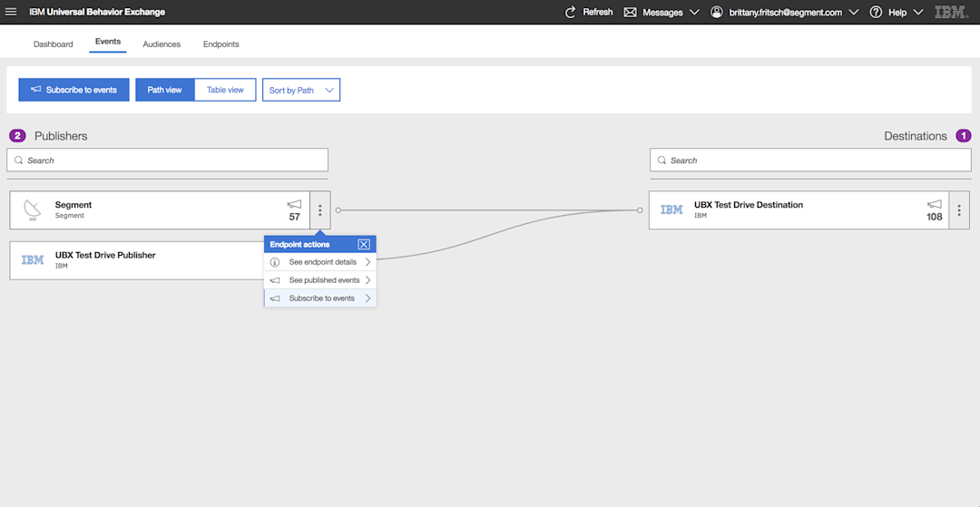Click the user avatar icon
Image resolution: width=980 pixels, height=507 pixels.
point(717,12)
